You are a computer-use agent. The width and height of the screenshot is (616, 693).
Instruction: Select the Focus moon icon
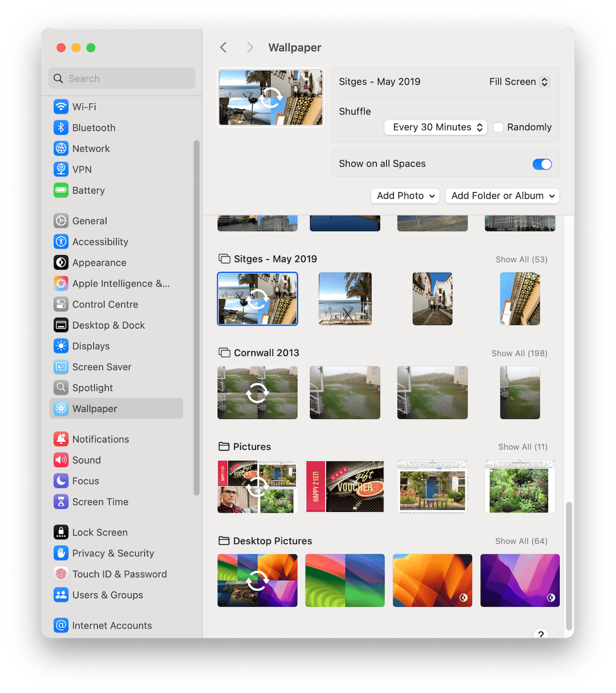61,481
